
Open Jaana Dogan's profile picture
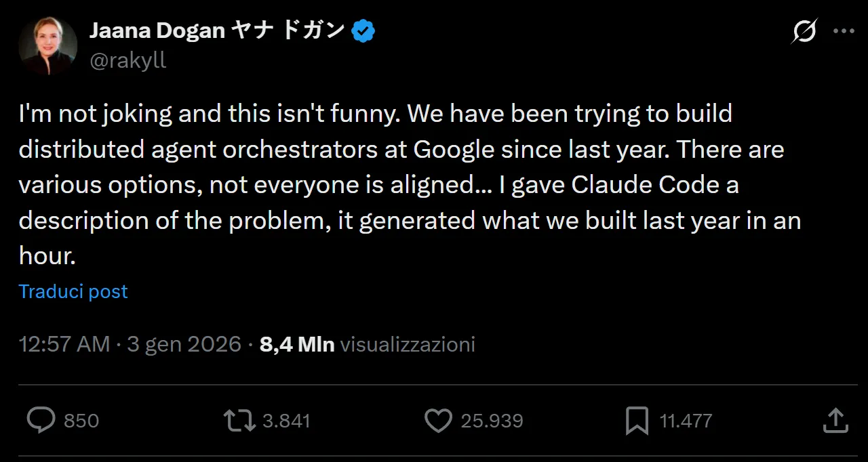tap(47, 45)
